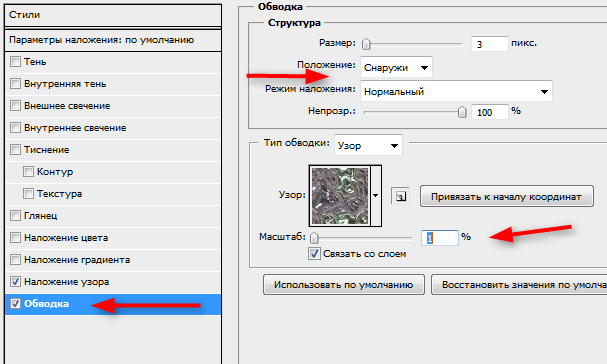This screenshot has width=607, height=364.
Task: Uncheck the Обводка checkbox
Action: [x=15, y=304]
